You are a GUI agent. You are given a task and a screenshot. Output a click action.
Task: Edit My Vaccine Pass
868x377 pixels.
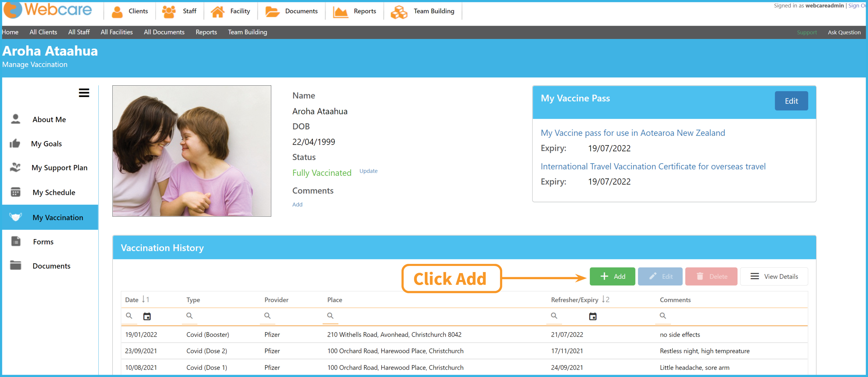[x=791, y=101]
